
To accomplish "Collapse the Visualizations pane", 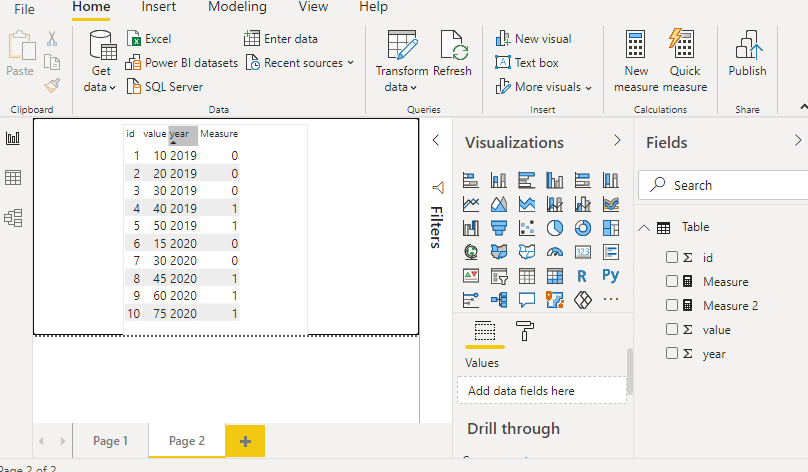I will click(617, 141).
